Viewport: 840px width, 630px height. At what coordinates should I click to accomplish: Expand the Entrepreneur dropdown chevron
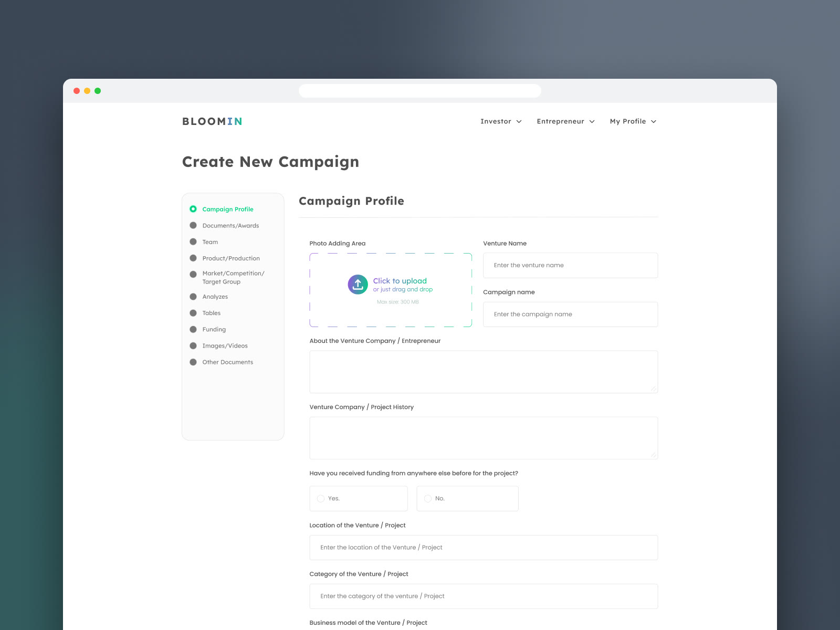pos(592,122)
